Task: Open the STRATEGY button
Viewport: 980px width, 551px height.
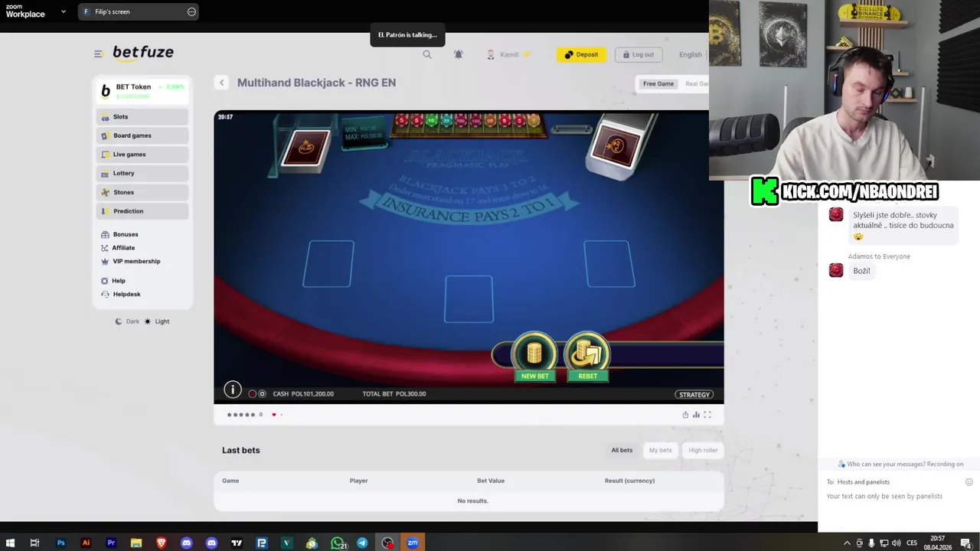Action: 694,395
